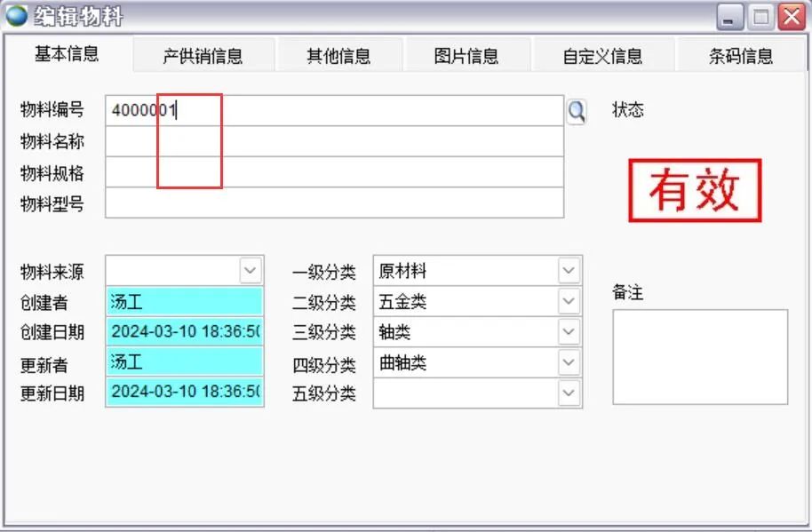
Task: Click the 创建者 field showing 汤工
Action: pos(184,301)
